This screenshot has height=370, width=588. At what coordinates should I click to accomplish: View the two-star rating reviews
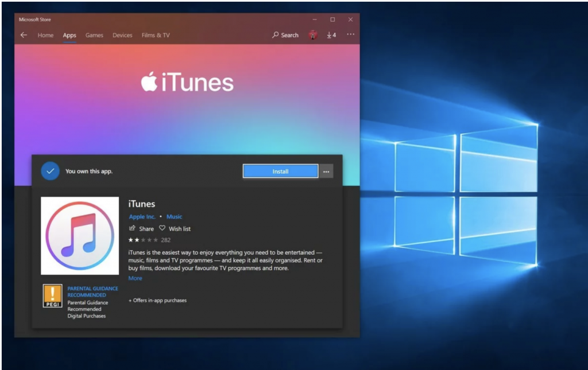click(x=143, y=240)
